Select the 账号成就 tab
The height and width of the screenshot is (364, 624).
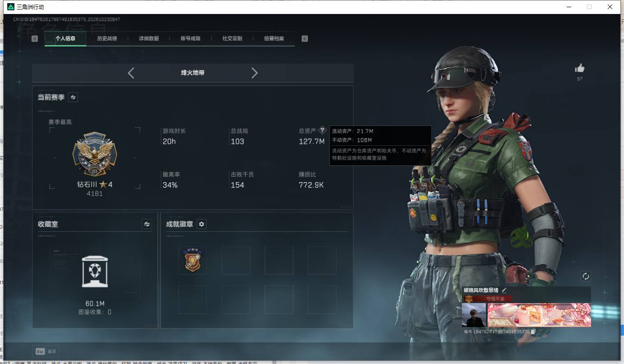[191, 39]
